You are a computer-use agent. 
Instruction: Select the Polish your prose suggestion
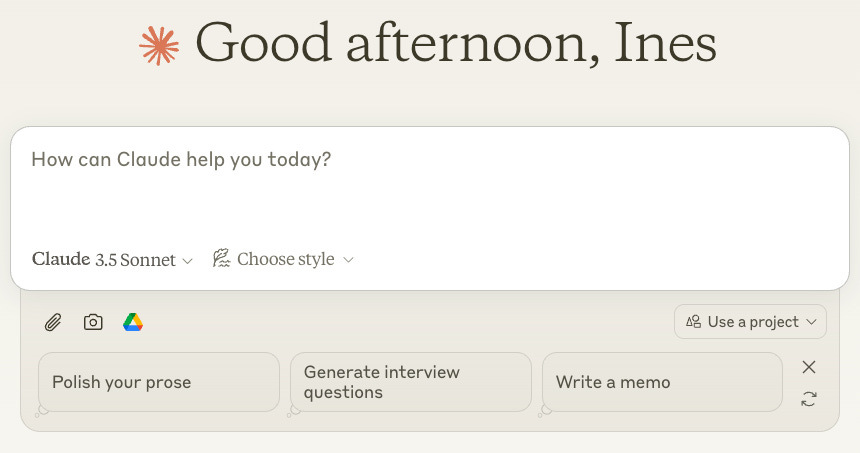[x=159, y=382]
